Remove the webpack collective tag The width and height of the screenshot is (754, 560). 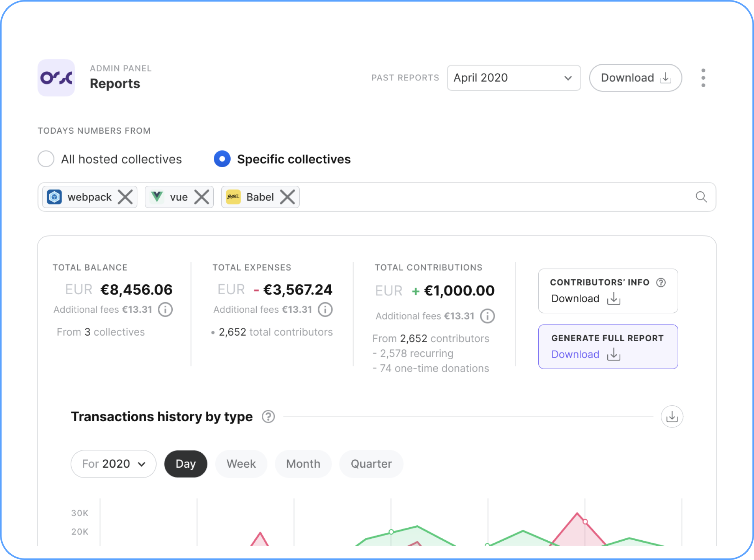(x=125, y=197)
